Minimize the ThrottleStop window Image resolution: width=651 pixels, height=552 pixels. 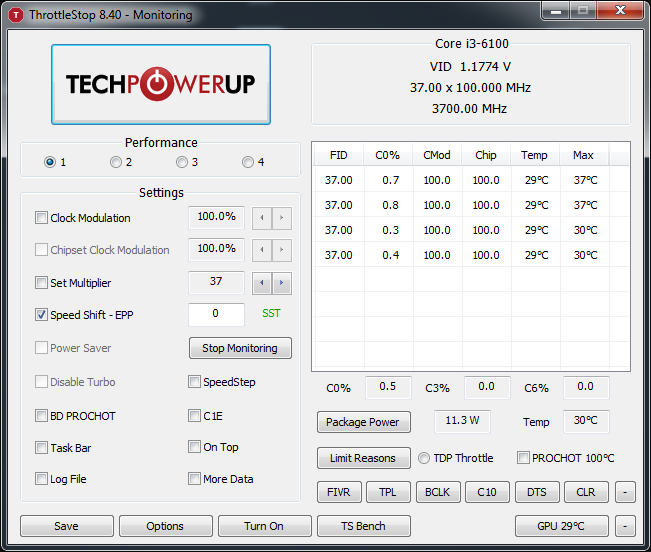tap(556, 10)
